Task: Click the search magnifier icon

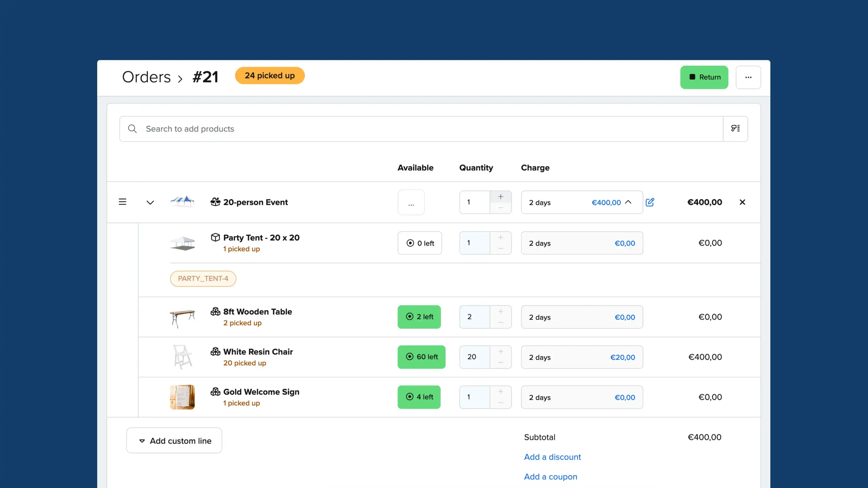Action: pos(132,129)
